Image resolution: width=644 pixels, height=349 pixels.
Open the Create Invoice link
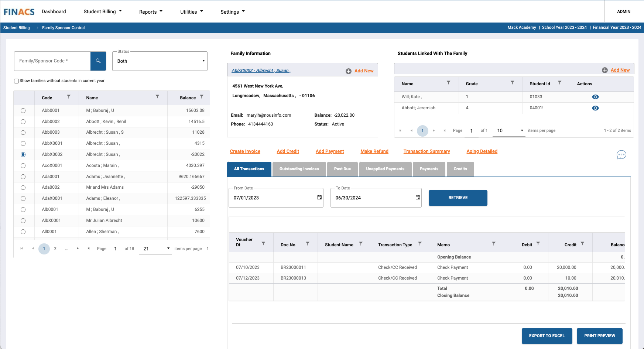245,151
